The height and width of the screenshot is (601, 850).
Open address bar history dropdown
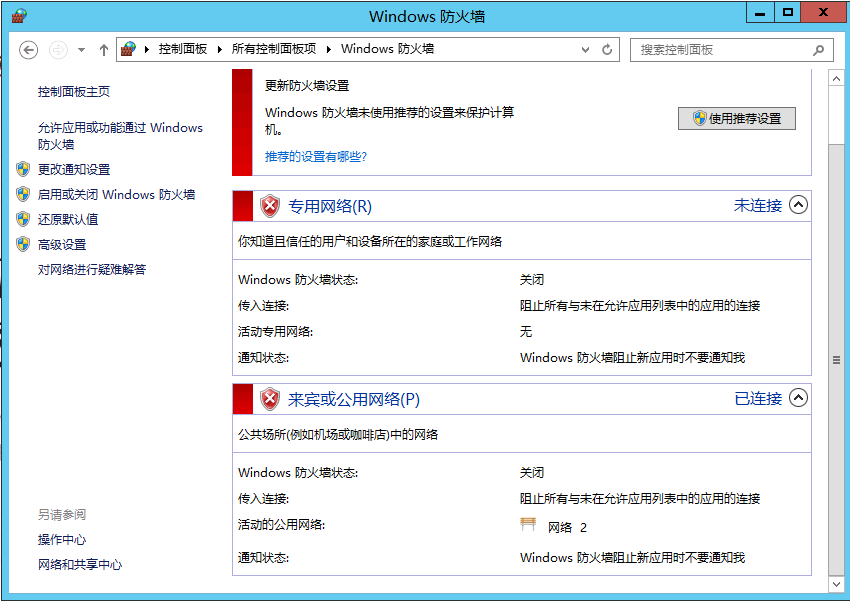pyautogui.click(x=585, y=50)
